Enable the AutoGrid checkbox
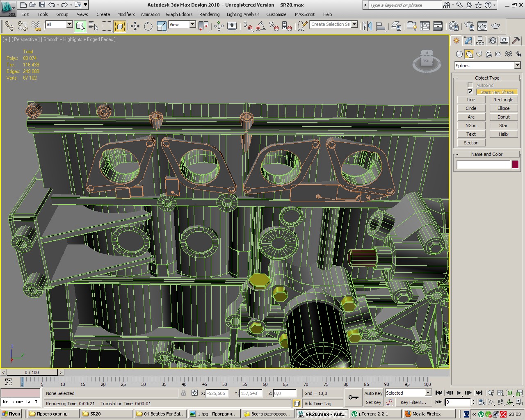525x420 pixels. coord(470,85)
